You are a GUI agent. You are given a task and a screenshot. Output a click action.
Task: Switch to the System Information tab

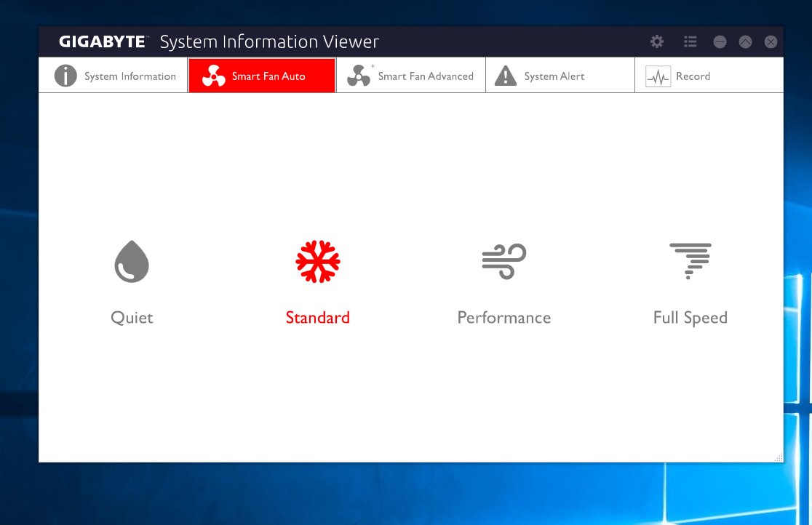pos(114,76)
